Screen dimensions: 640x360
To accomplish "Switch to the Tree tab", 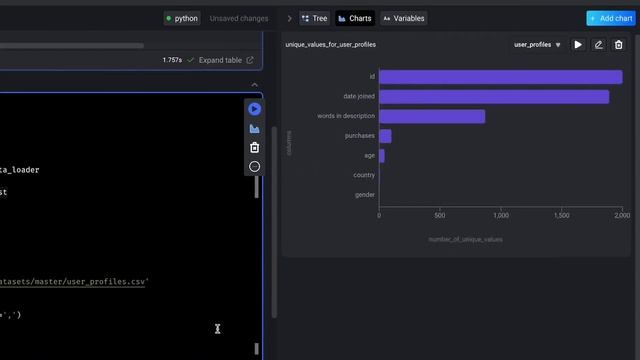I will pos(314,18).
